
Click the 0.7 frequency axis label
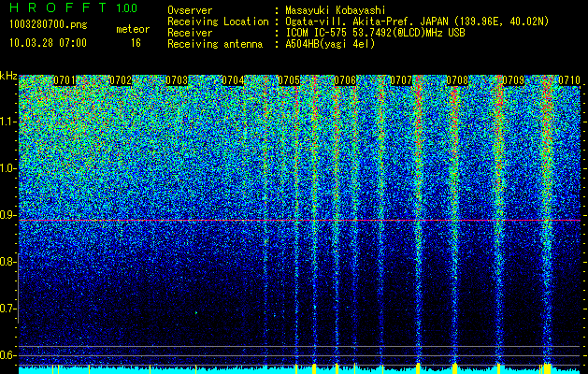(7, 309)
